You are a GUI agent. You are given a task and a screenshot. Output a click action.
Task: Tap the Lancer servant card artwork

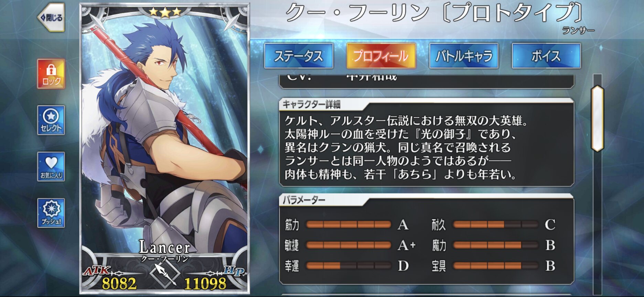click(x=164, y=137)
